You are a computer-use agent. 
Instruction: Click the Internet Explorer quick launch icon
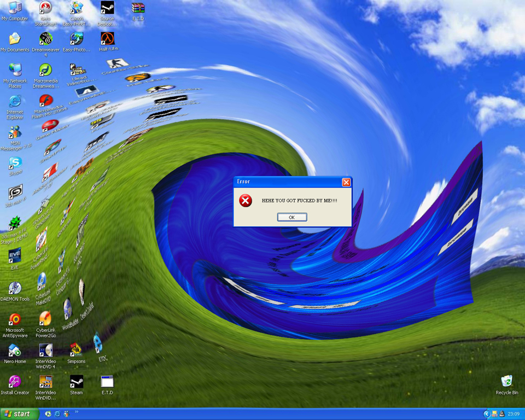click(x=57, y=414)
